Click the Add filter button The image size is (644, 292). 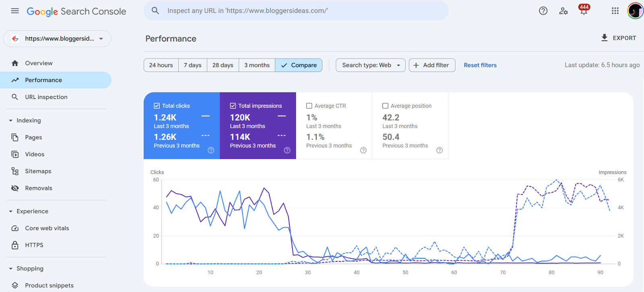[432, 65]
